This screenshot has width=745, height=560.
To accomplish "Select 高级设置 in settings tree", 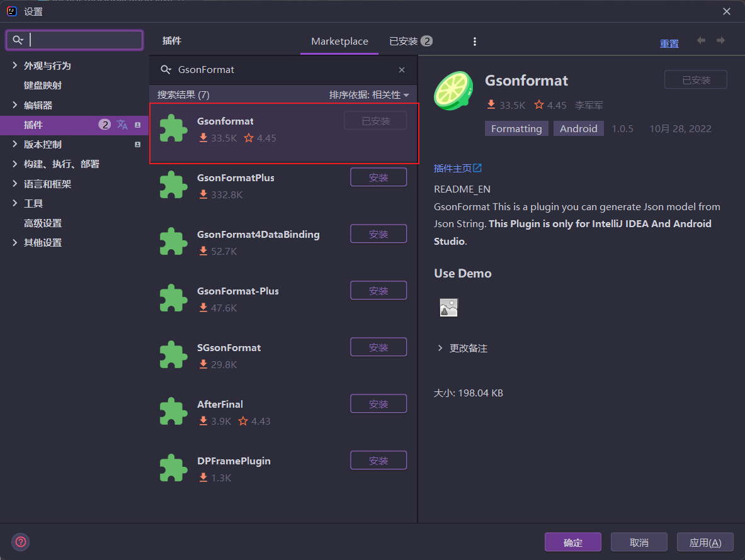I will 43,223.
